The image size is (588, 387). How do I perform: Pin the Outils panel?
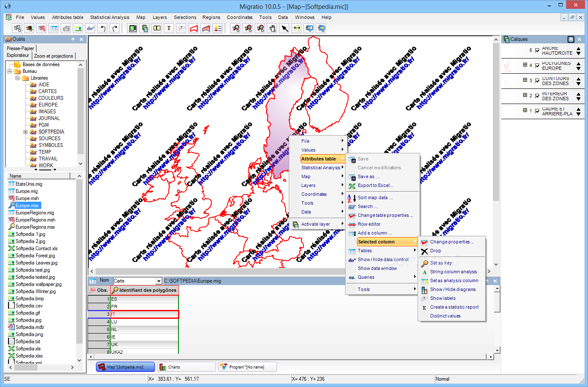tap(73, 39)
